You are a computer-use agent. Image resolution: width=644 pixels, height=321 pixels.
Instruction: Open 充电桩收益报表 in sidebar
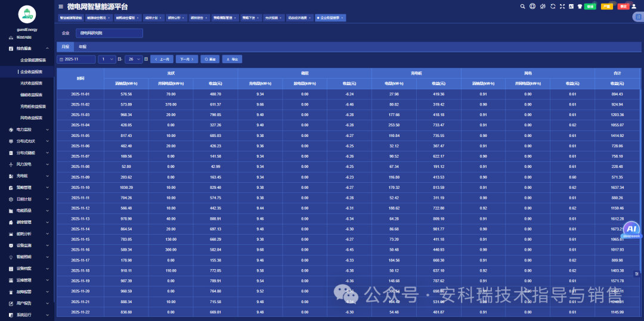pos(33,106)
